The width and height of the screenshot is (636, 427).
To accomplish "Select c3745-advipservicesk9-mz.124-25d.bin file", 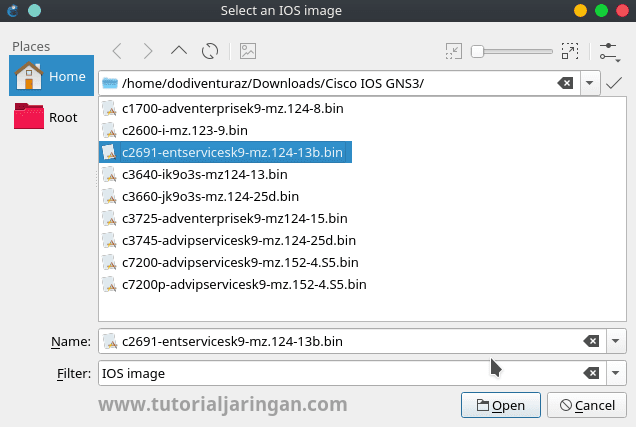I will 238,240.
